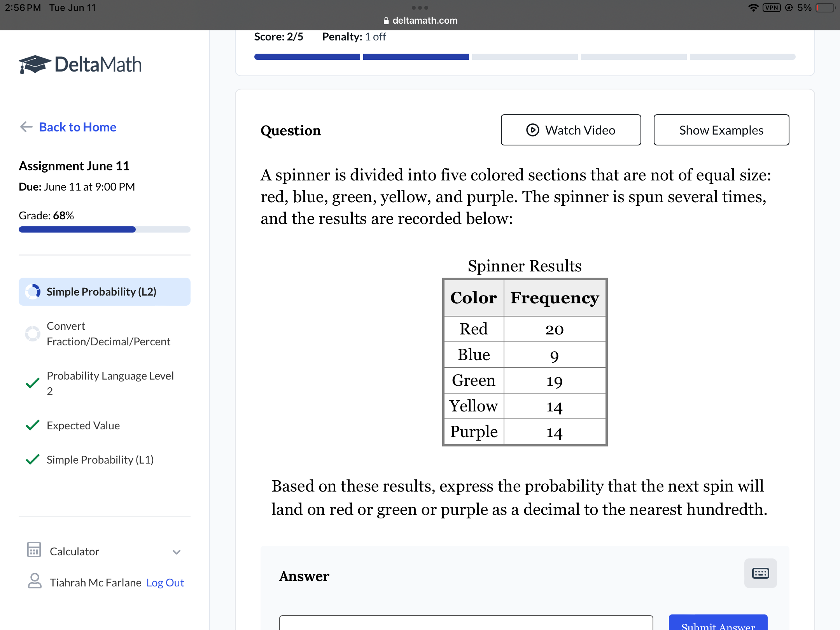Expand the Calculator chevron
The image size is (840, 630).
tap(177, 552)
